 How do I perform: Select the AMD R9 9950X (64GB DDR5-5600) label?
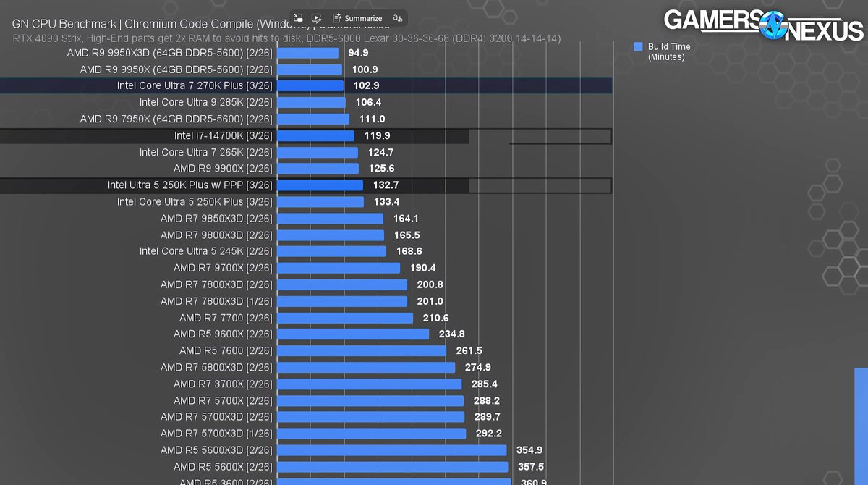[x=176, y=69]
